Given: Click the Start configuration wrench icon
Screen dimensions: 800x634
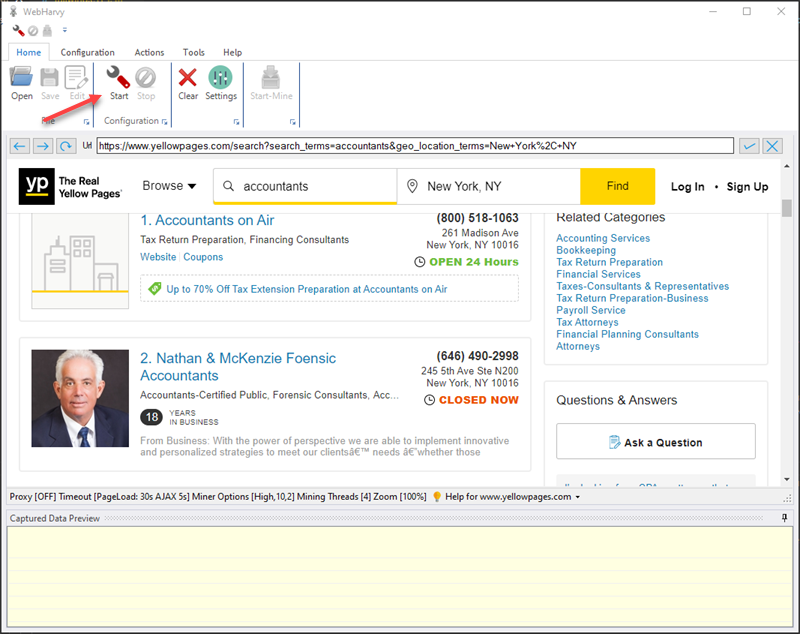Looking at the screenshot, I should tap(118, 82).
